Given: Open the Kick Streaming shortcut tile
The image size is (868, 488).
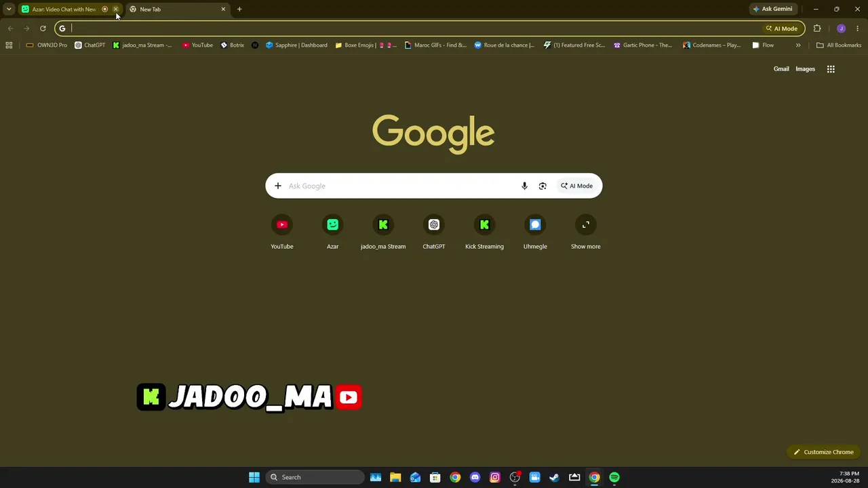Looking at the screenshot, I should coord(484,232).
